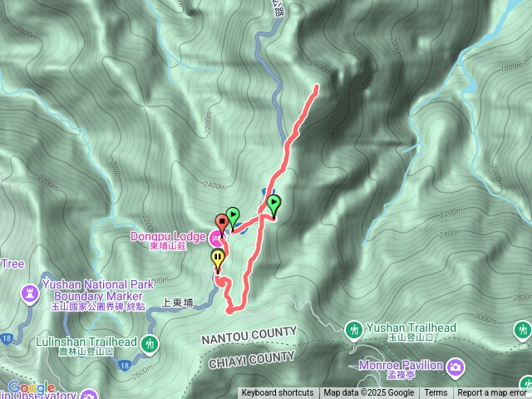Viewport: 532px width, 399px height.
Task: Open the Terms link
Action: 436,393
